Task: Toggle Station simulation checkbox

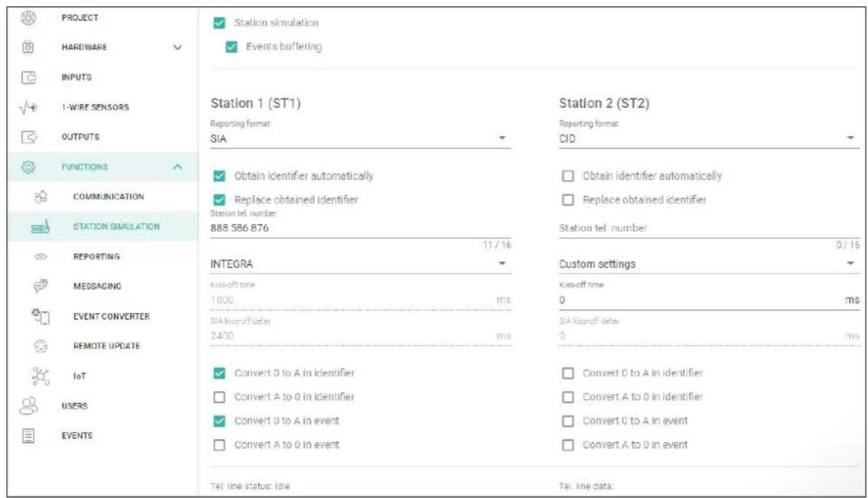Action: [x=219, y=23]
